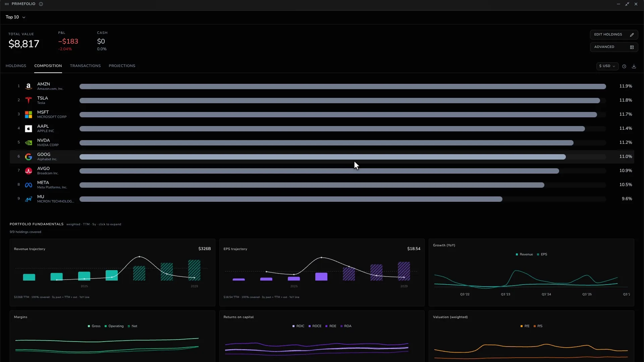This screenshot has width=644, height=362.
Task: Click the Google logo icon
Action: click(29, 157)
